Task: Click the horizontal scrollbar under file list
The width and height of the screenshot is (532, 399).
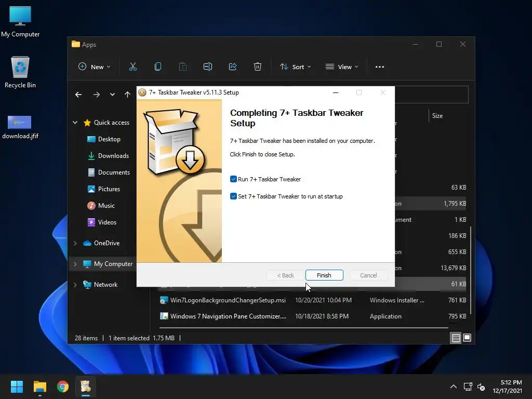Action: pos(303,328)
